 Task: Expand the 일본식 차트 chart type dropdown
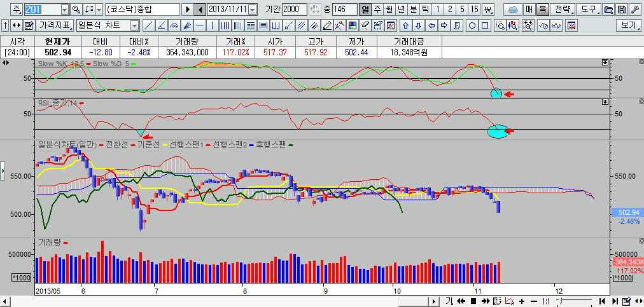(134, 25)
